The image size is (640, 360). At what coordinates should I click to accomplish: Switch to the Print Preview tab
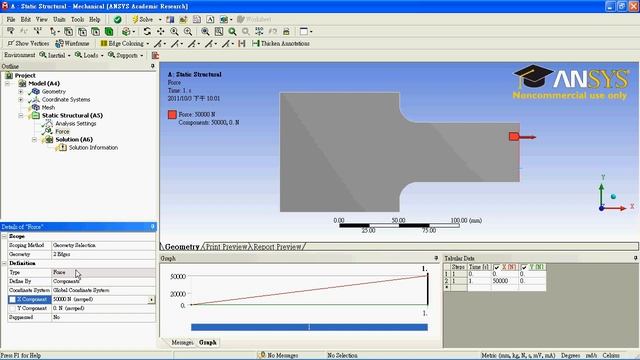[226, 247]
